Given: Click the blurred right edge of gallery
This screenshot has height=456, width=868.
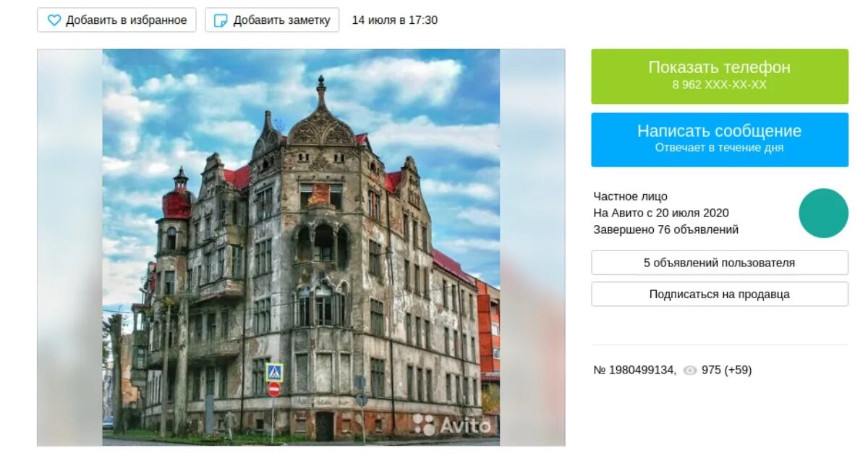Looking at the screenshot, I should point(532,247).
